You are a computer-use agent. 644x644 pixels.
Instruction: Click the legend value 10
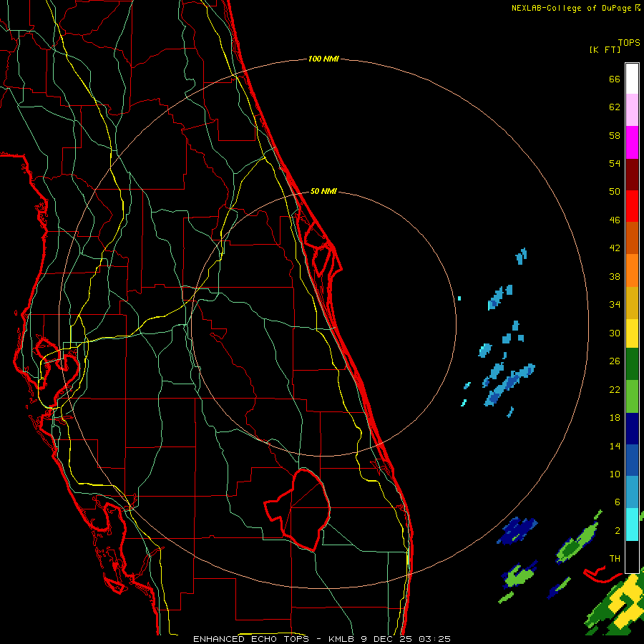point(615,474)
